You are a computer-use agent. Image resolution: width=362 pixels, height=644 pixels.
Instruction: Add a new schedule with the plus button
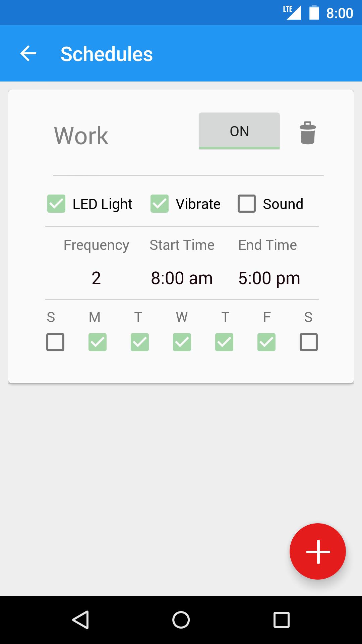click(317, 551)
